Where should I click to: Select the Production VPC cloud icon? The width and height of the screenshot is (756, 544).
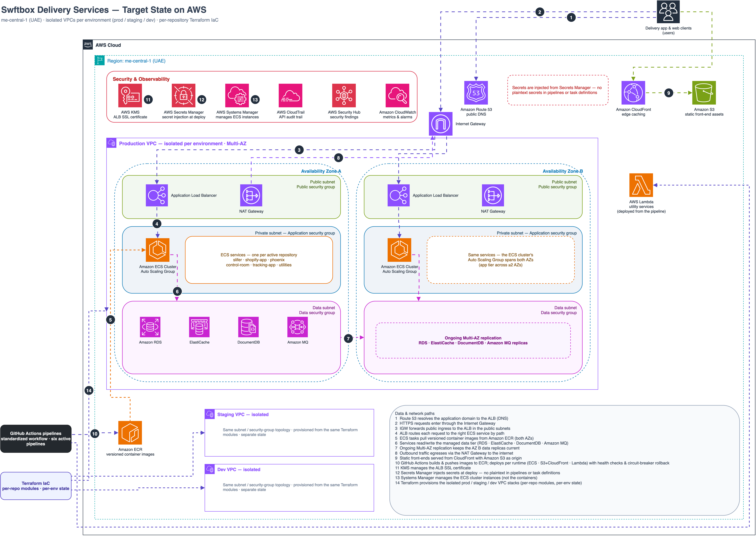[x=111, y=143]
